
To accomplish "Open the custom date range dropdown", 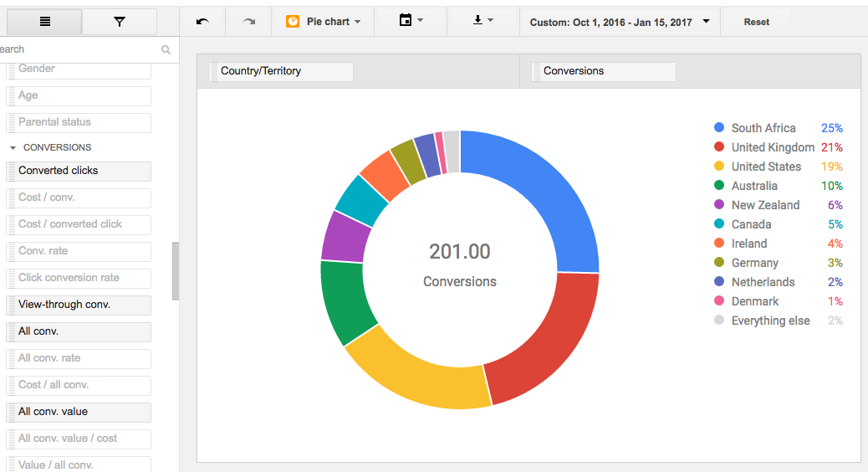I will coord(619,22).
